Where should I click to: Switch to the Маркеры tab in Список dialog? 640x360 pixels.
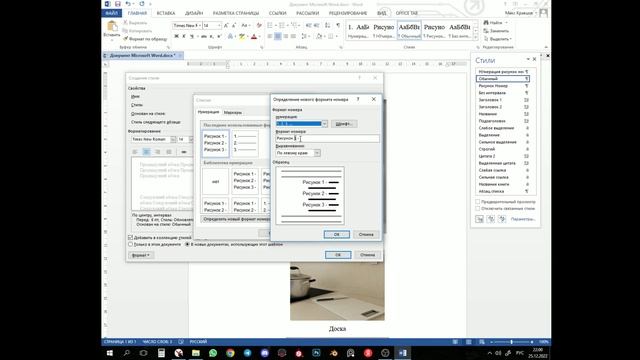tap(233, 112)
